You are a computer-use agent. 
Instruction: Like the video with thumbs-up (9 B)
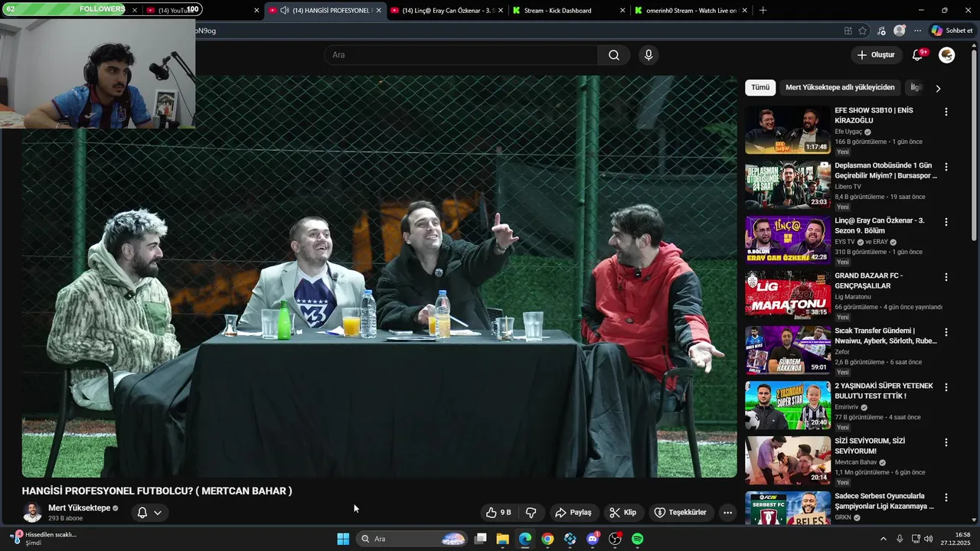click(498, 513)
